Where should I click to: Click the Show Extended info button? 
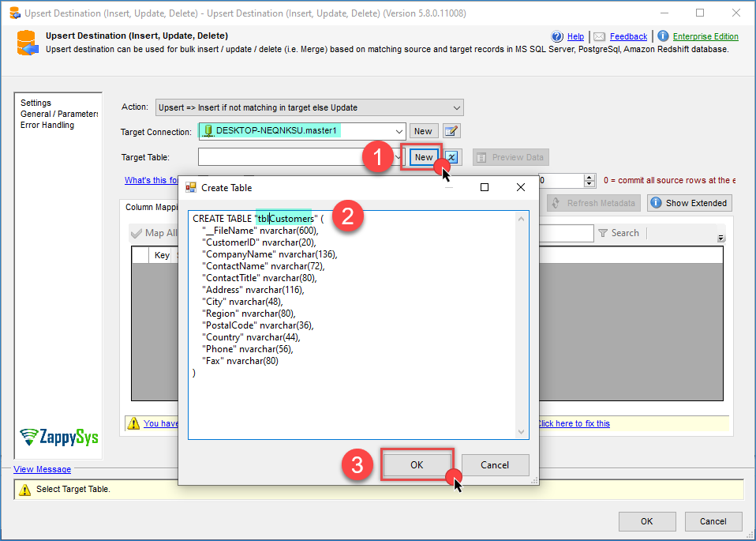[x=690, y=203]
